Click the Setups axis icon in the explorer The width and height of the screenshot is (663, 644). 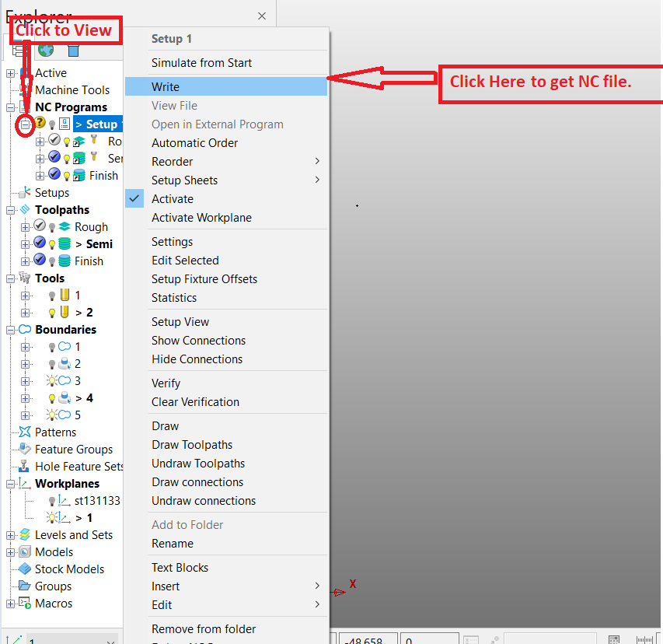[24, 191]
